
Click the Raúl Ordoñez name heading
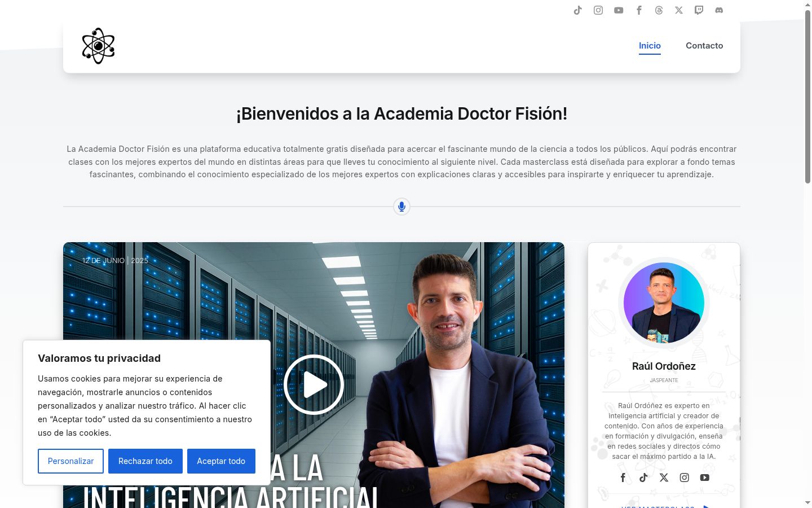click(664, 366)
